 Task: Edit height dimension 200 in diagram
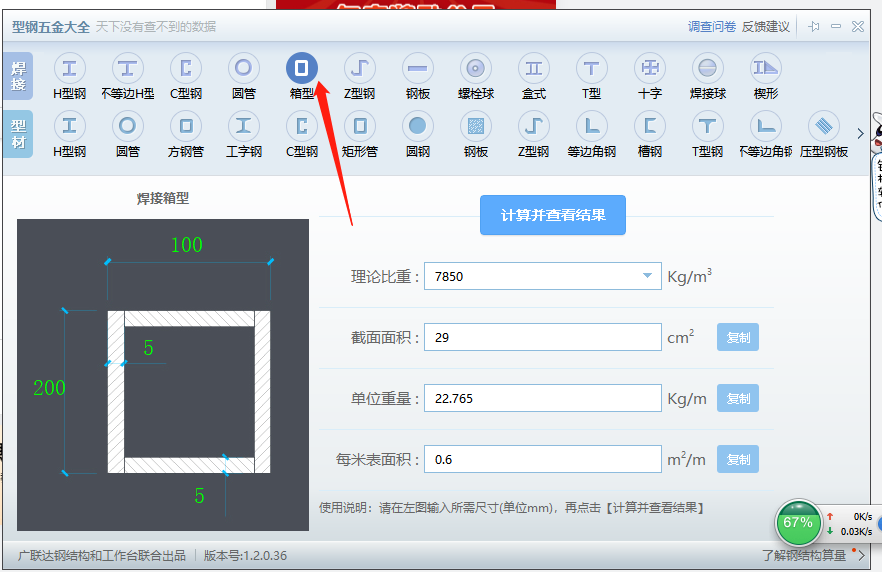[x=50, y=388]
